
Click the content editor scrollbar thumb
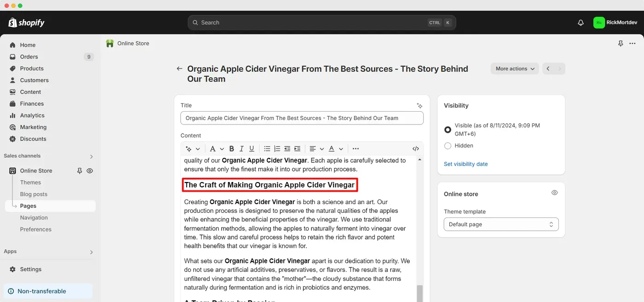420,293
